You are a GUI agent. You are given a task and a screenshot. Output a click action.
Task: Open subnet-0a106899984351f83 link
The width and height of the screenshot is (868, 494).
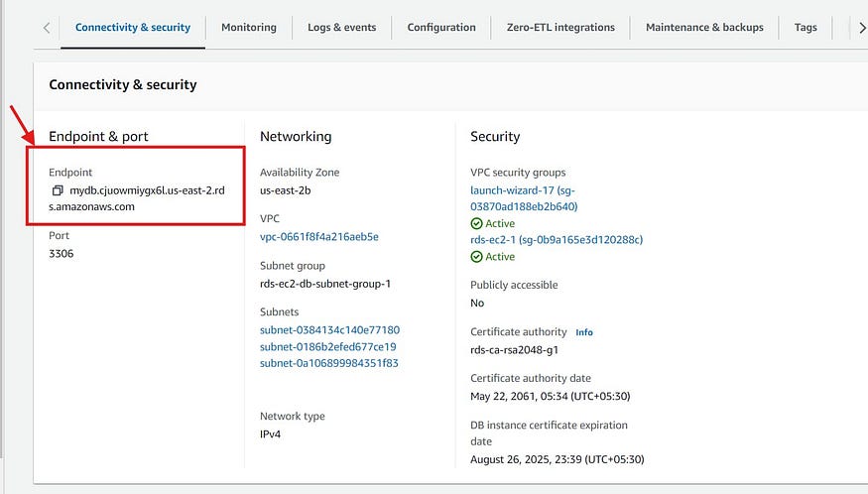[x=328, y=363]
